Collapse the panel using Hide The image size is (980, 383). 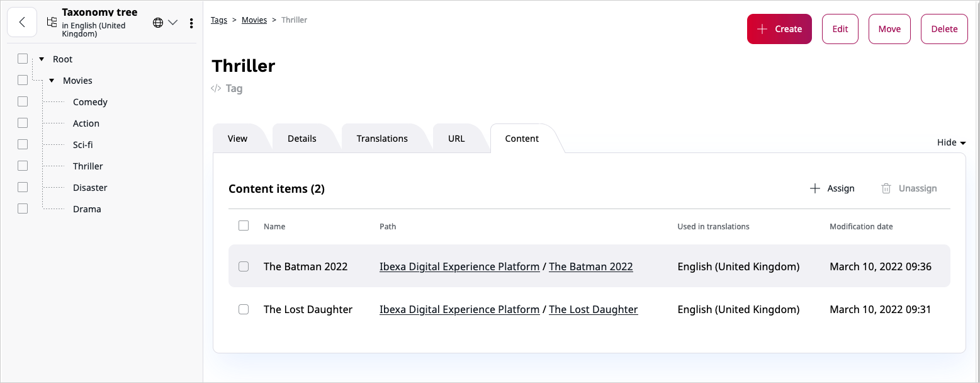coord(951,142)
